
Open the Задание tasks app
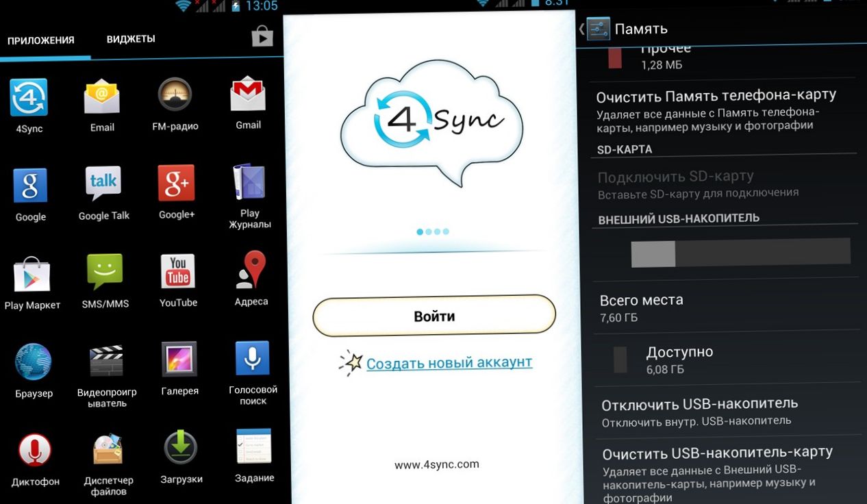click(254, 446)
